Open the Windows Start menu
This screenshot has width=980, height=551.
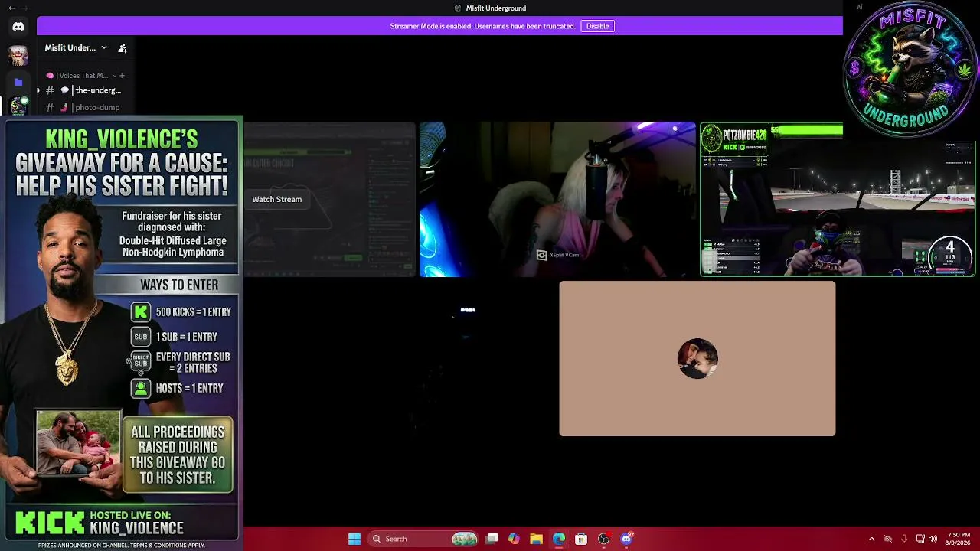point(354,539)
